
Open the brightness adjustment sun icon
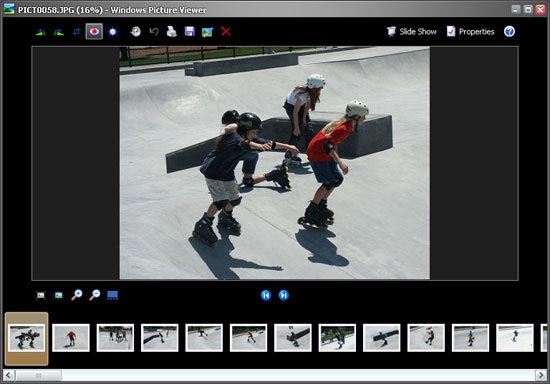113,32
